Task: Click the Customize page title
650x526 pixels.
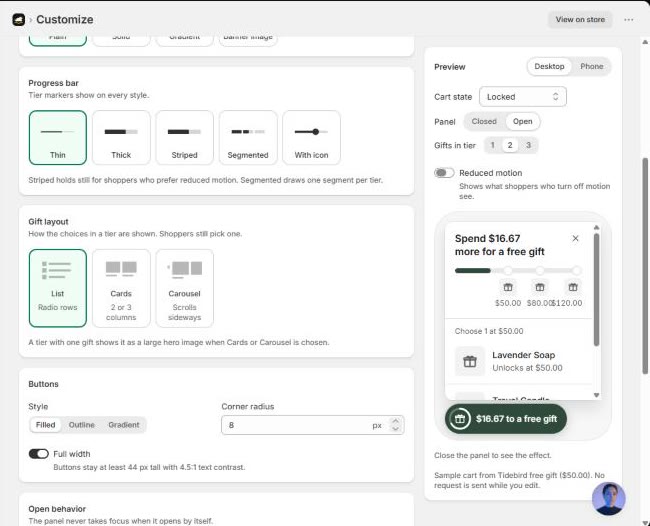Action: click(x=65, y=19)
